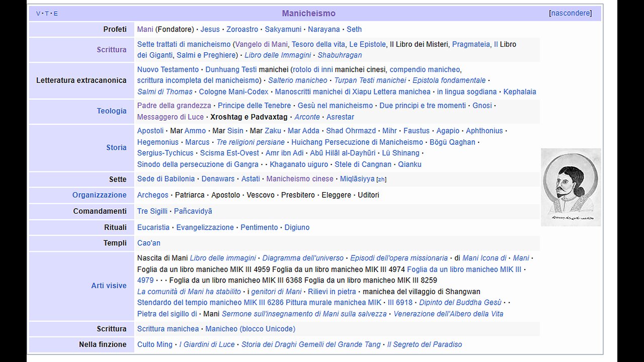Open the Narayana link
The height and width of the screenshot is (362, 644).
pos(324,29)
